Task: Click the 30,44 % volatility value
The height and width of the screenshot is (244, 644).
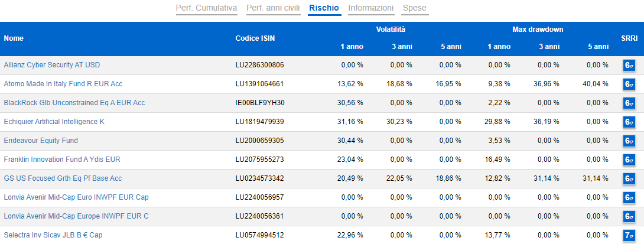Action: point(350,141)
